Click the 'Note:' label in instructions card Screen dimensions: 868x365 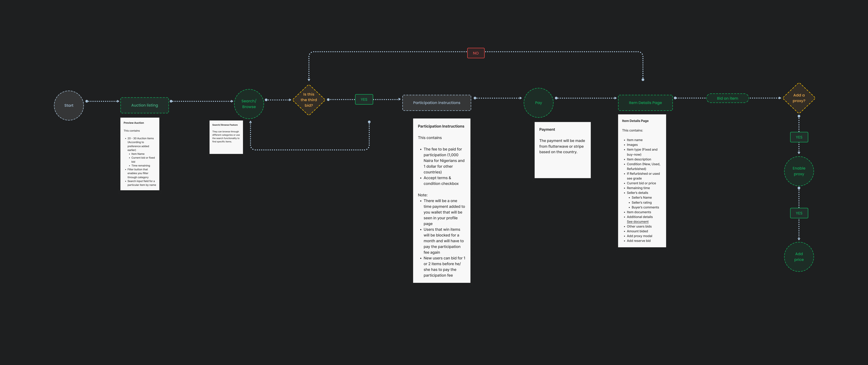pos(423,195)
